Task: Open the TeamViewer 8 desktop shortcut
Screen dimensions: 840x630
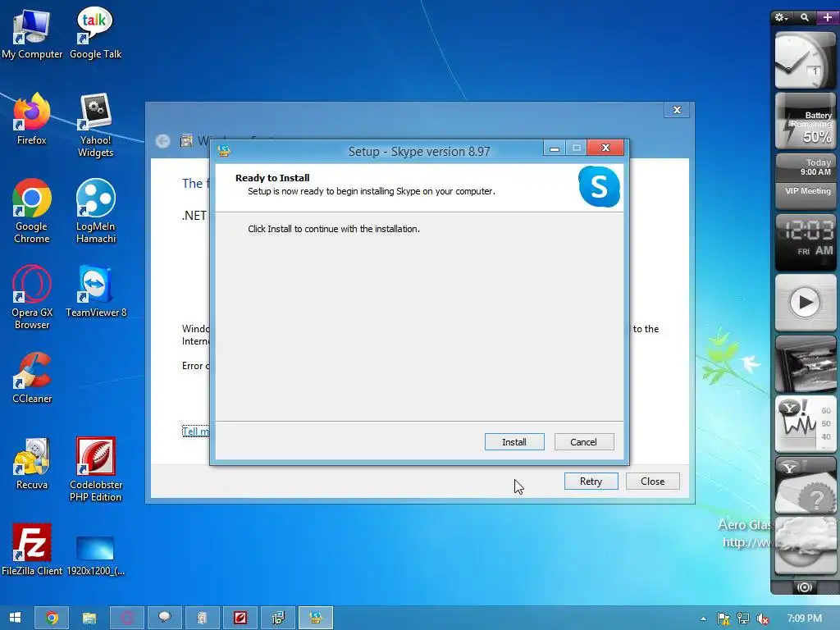Action: [95, 291]
